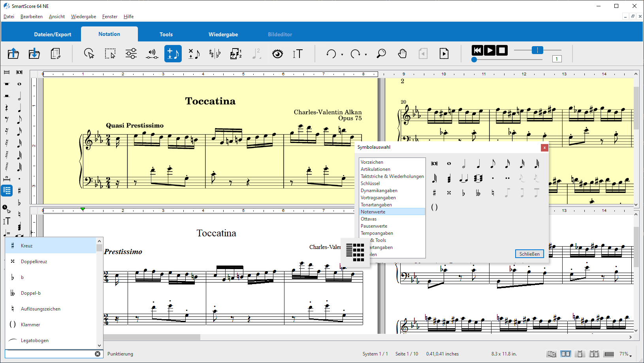Click the eye view icon in toolbar
Screen dimensions: 644x363
(x=278, y=54)
